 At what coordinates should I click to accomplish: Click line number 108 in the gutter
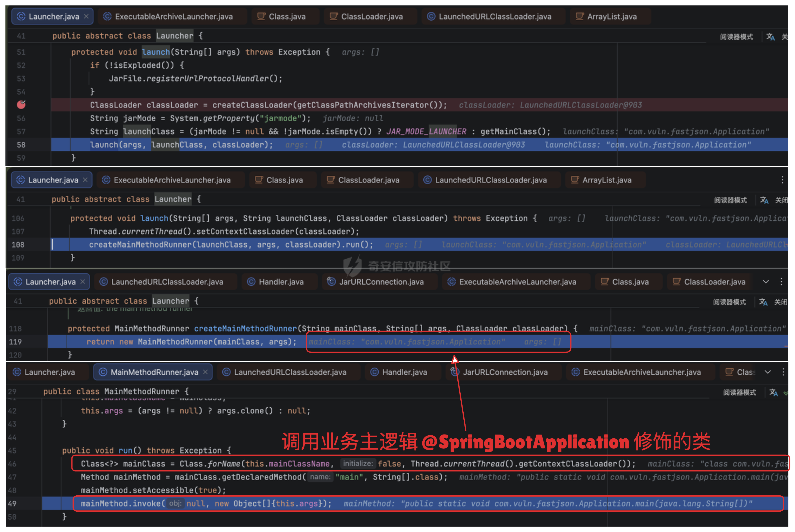18,245
